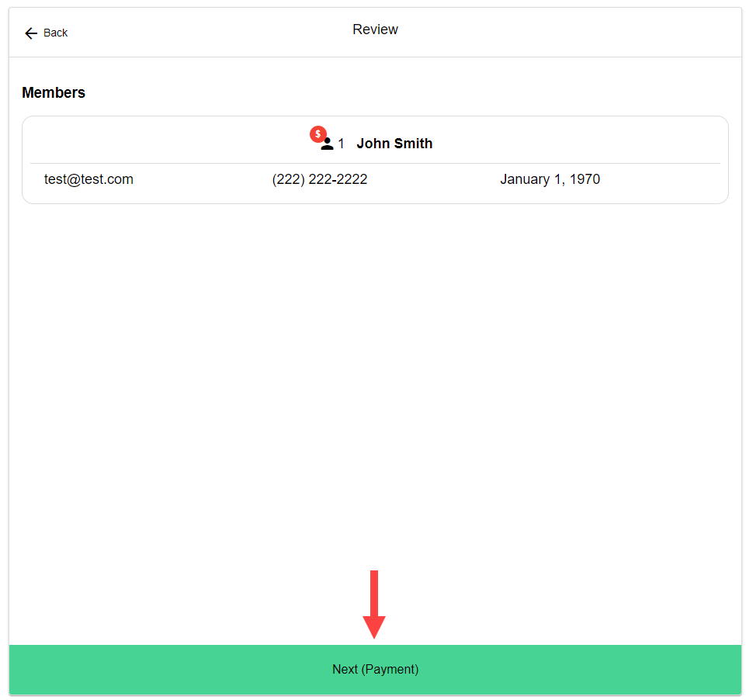
Task: Click the phone number (222) 222-2222
Action: (x=320, y=179)
